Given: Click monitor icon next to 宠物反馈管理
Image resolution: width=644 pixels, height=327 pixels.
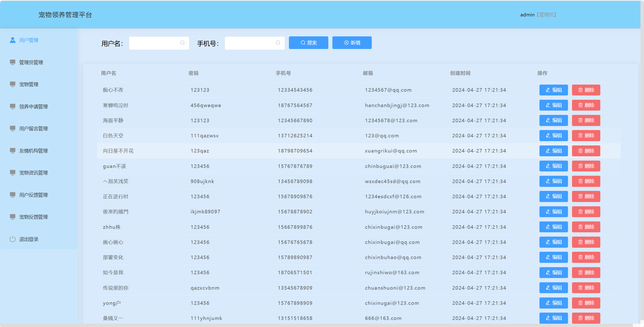Looking at the screenshot, I should click(x=13, y=217).
